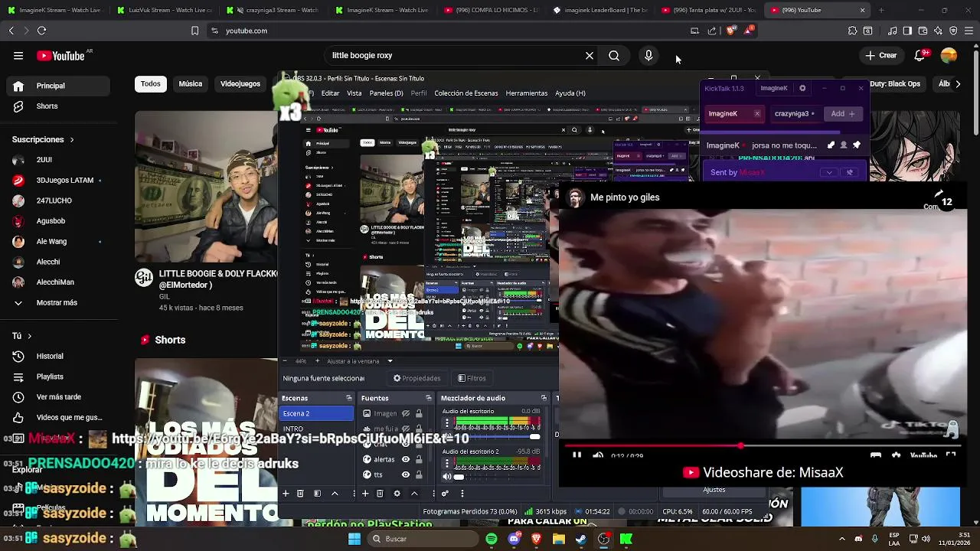
Task: Toggle the lock on the alertas source
Action: pos(418,459)
